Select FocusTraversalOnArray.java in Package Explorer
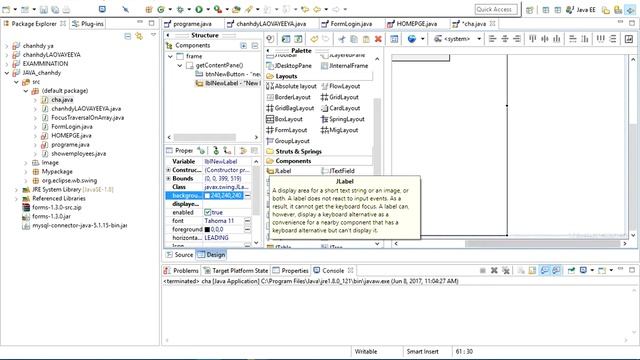The width and height of the screenshot is (640, 360). pyautogui.click(x=83, y=118)
